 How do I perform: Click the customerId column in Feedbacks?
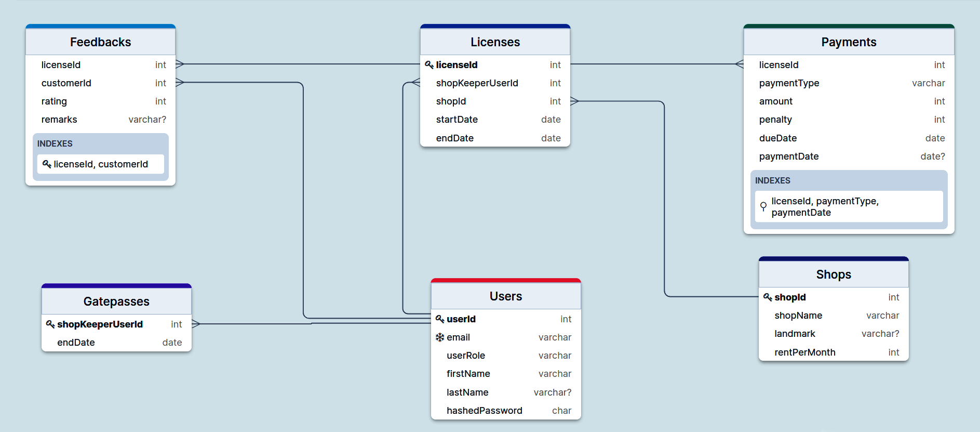click(x=101, y=83)
